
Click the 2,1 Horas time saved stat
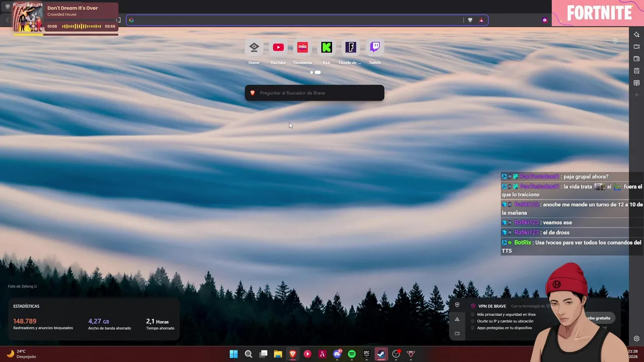[160, 324]
